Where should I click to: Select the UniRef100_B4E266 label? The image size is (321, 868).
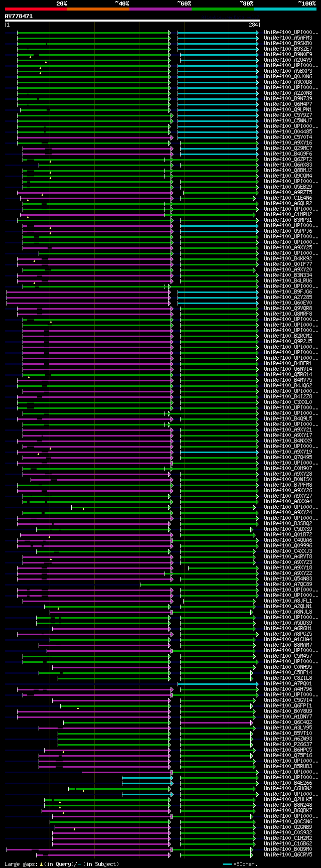click(288, 783)
